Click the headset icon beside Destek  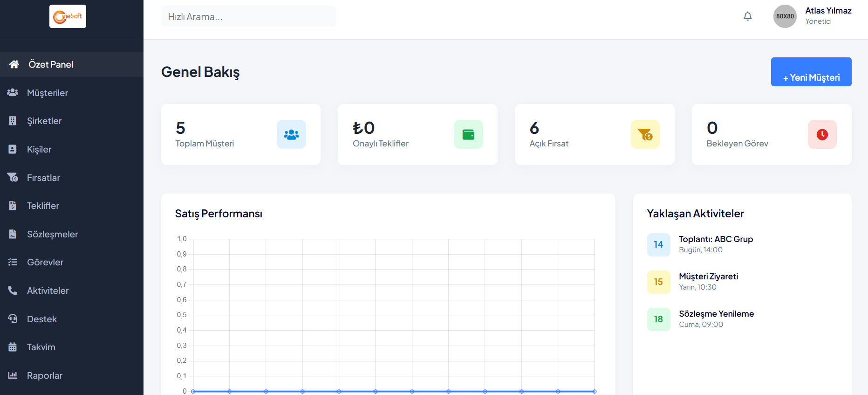(13, 319)
